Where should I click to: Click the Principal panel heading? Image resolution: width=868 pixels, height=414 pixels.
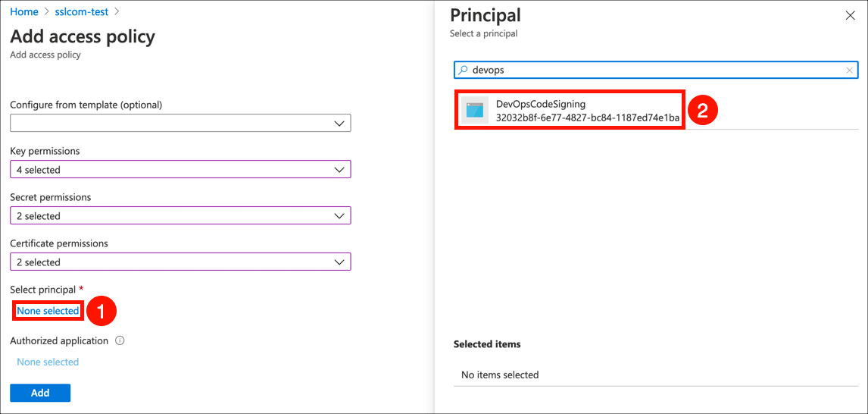486,15
